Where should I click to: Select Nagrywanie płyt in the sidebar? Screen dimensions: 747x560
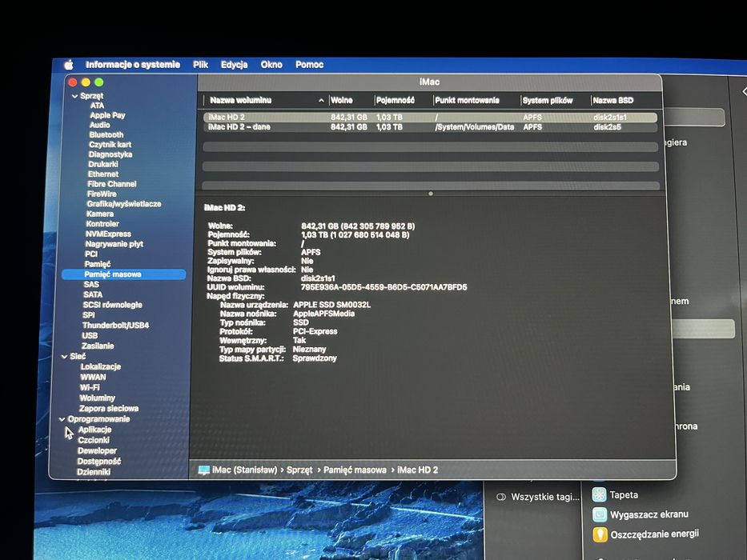114,244
